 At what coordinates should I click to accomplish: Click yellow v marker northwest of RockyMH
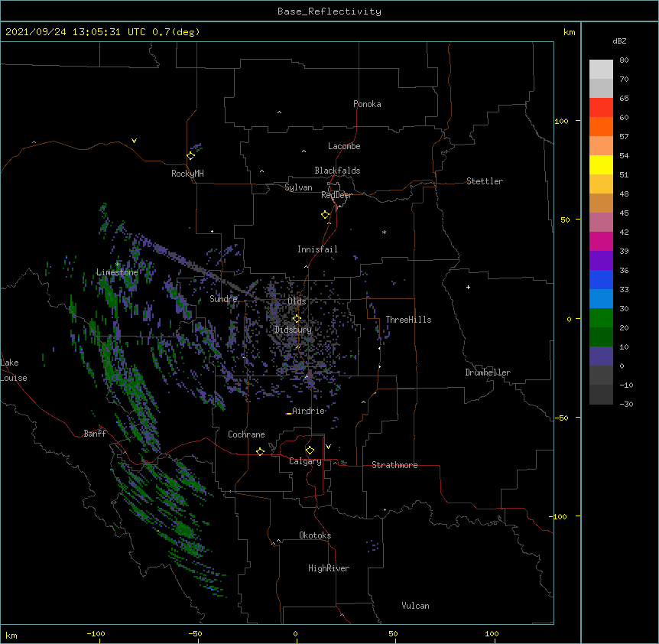click(x=134, y=141)
